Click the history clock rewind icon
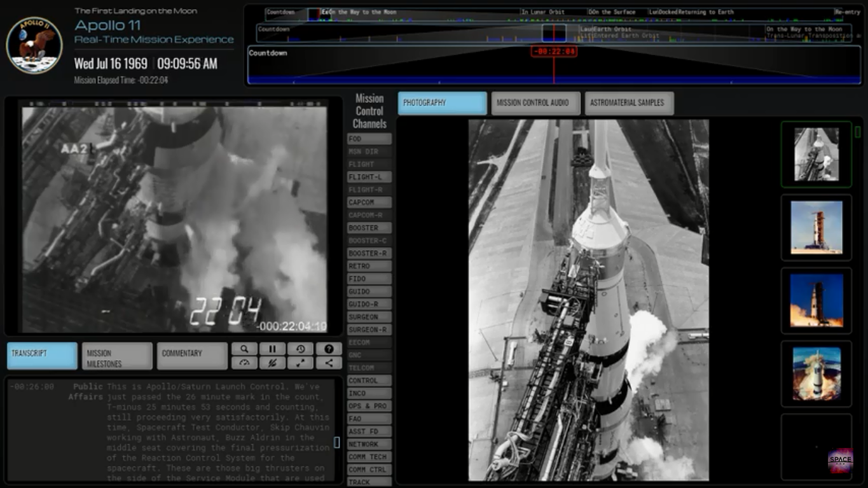The image size is (868, 488). coord(300,349)
